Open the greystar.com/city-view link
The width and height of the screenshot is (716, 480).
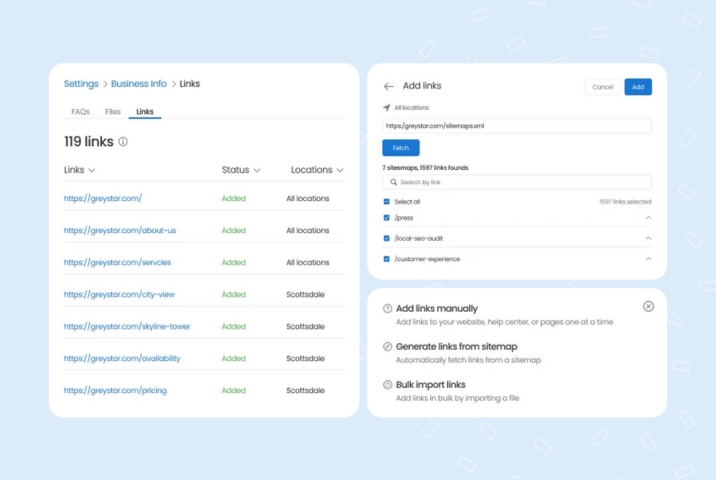(119, 294)
